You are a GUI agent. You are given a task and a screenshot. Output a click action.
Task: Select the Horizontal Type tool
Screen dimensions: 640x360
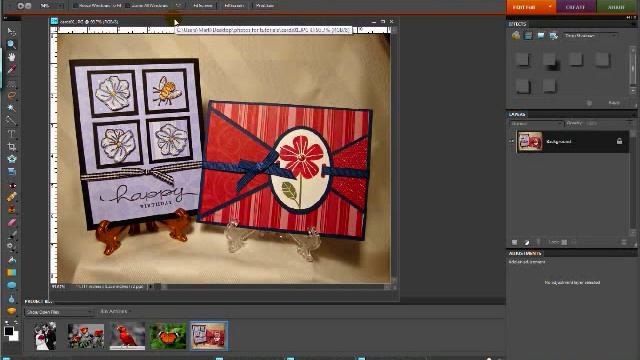[11, 134]
